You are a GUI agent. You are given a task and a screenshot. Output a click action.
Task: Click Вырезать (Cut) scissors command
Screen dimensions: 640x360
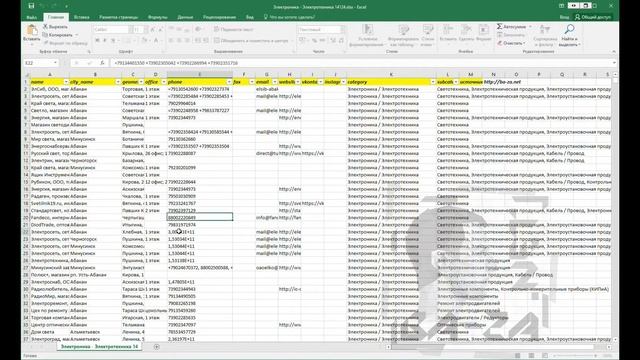pyautogui.click(x=56, y=27)
